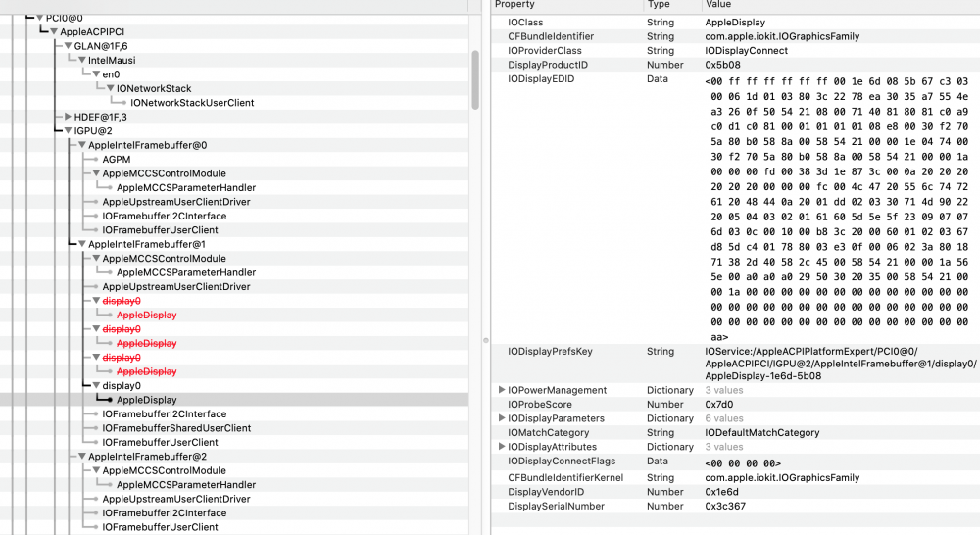Expand the HDEF@1F,3 node
Image resolution: width=980 pixels, height=535 pixels.
(69, 117)
